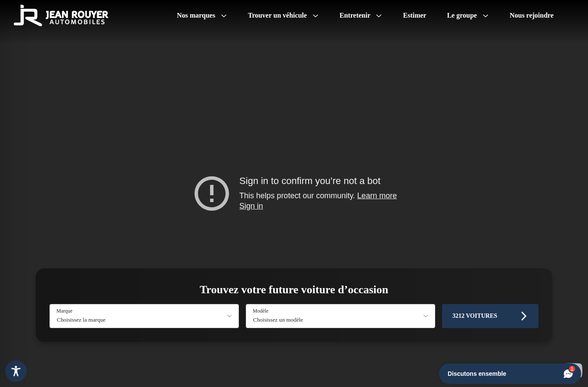Expand the Entretenir menu
Screen dimensions: 588x387
(x=361, y=15)
